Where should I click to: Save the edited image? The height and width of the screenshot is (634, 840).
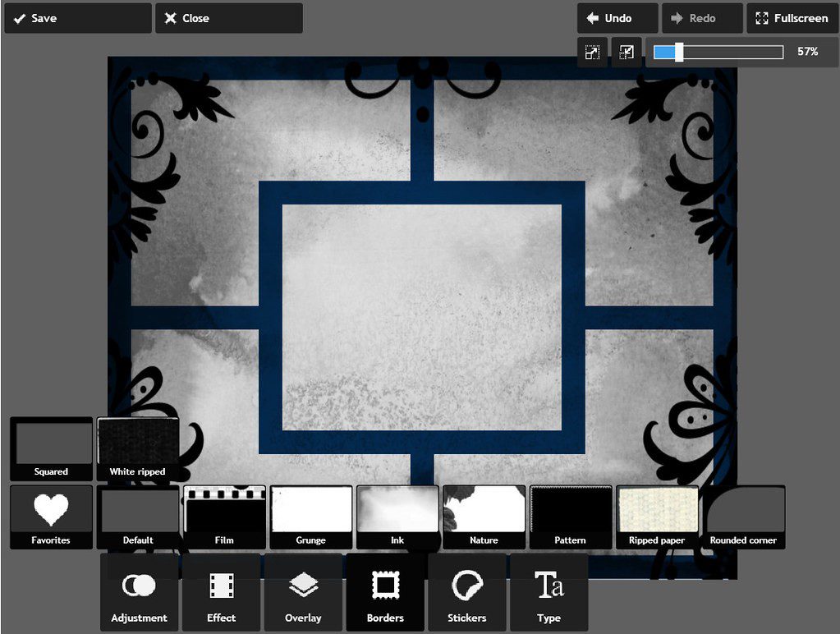point(78,18)
